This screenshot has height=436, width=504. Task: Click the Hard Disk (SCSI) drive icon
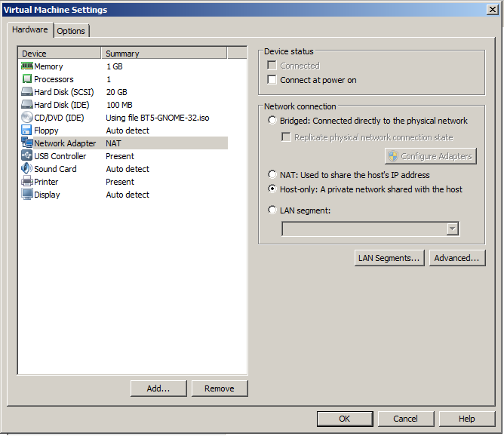[27, 92]
